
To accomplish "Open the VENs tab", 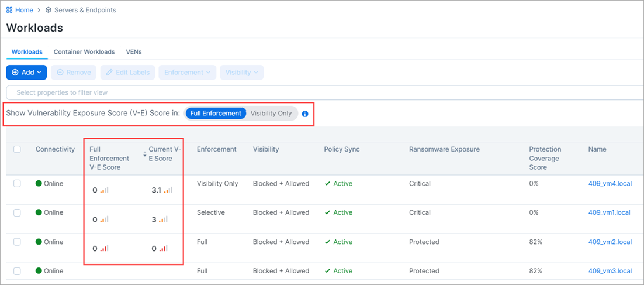I will pyautogui.click(x=134, y=52).
